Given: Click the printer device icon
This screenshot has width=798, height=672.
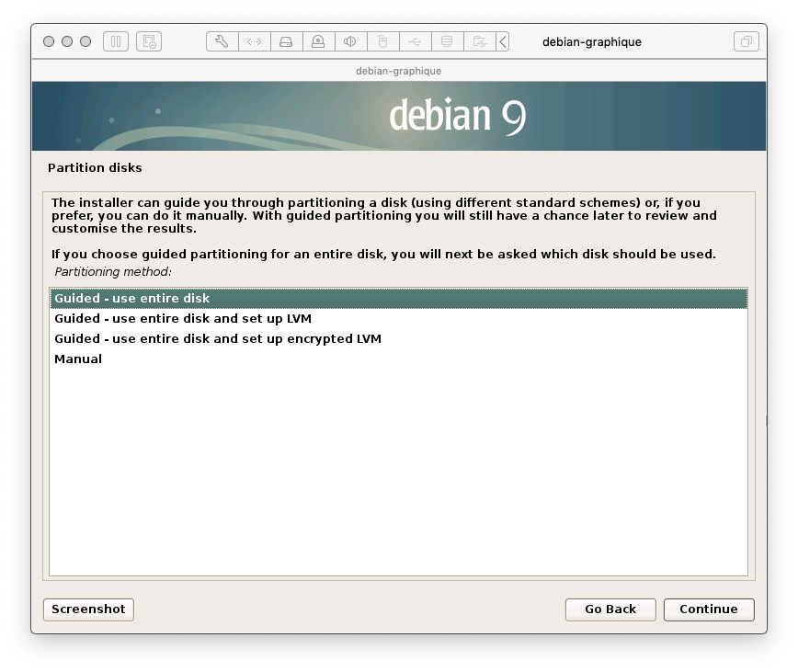Looking at the screenshot, I should [448, 41].
